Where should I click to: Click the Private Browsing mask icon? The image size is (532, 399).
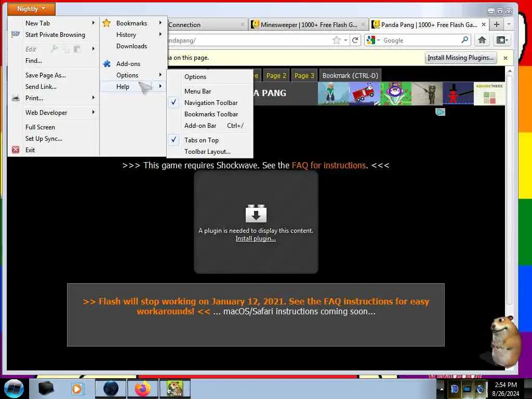coord(15,34)
